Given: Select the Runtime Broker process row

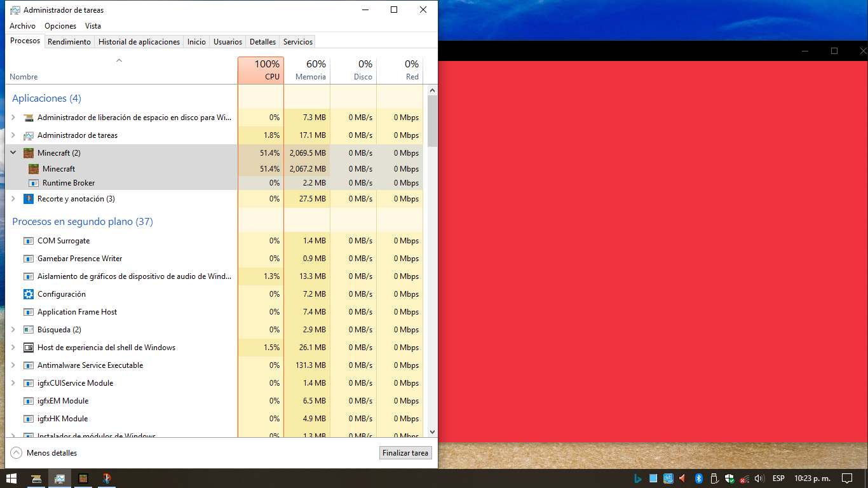Looking at the screenshot, I should pos(69,183).
